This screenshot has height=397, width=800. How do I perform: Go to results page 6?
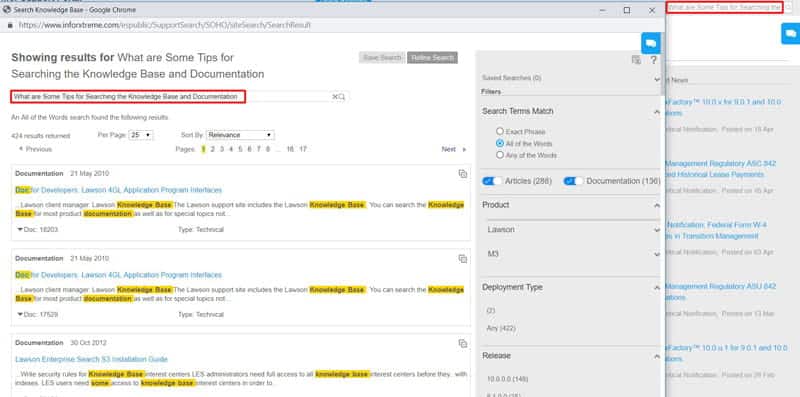[249, 149]
